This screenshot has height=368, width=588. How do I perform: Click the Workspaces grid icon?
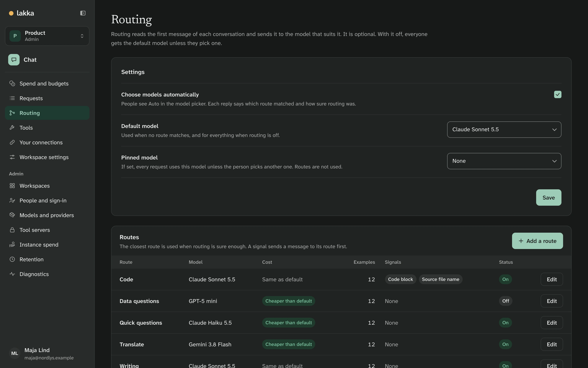12,186
